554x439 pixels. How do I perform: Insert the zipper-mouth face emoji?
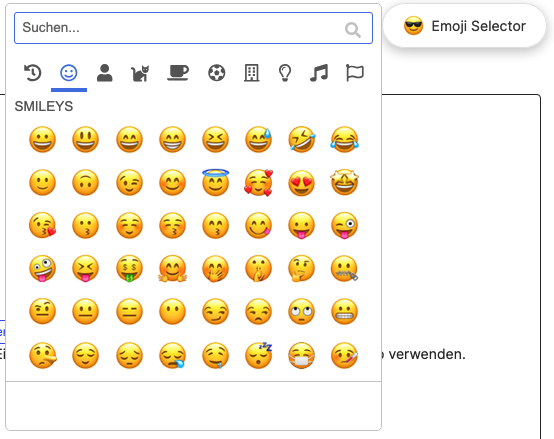(345, 268)
